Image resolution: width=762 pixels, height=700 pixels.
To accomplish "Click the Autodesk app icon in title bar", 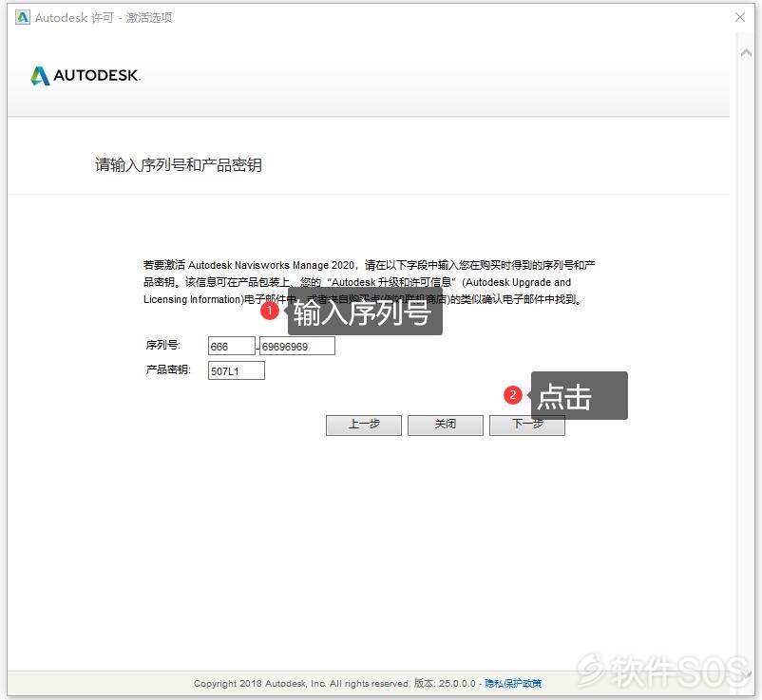I will click(23, 17).
